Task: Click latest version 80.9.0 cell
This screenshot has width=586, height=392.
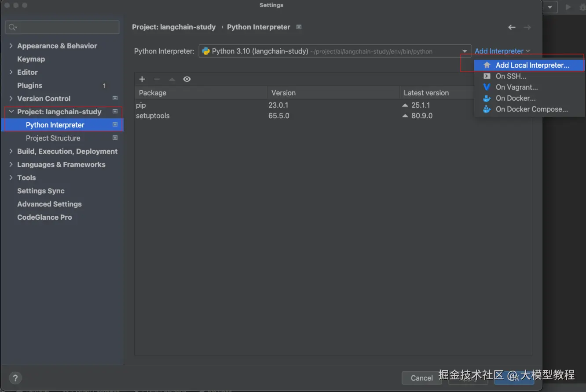Action: pos(422,116)
